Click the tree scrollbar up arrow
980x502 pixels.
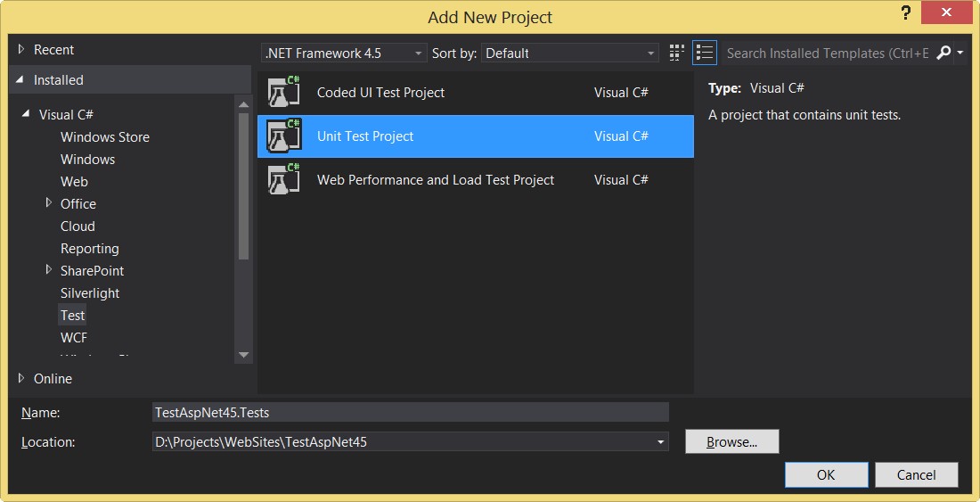pyautogui.click(x=244, y=105)
